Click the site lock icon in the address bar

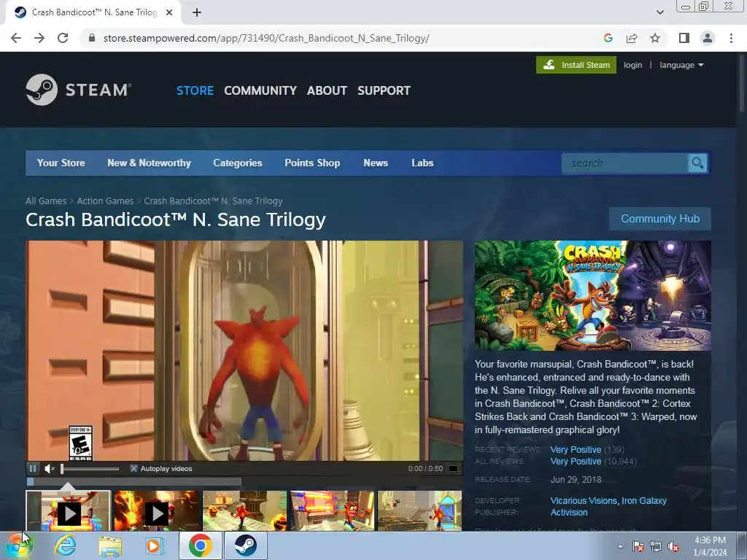pyautogui.click(x=92, y=38)
